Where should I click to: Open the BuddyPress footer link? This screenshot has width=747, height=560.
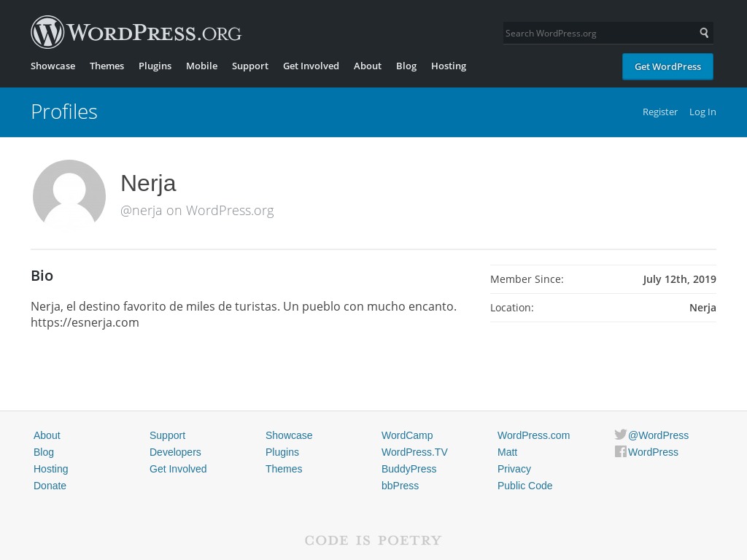[x=409, y=469]
